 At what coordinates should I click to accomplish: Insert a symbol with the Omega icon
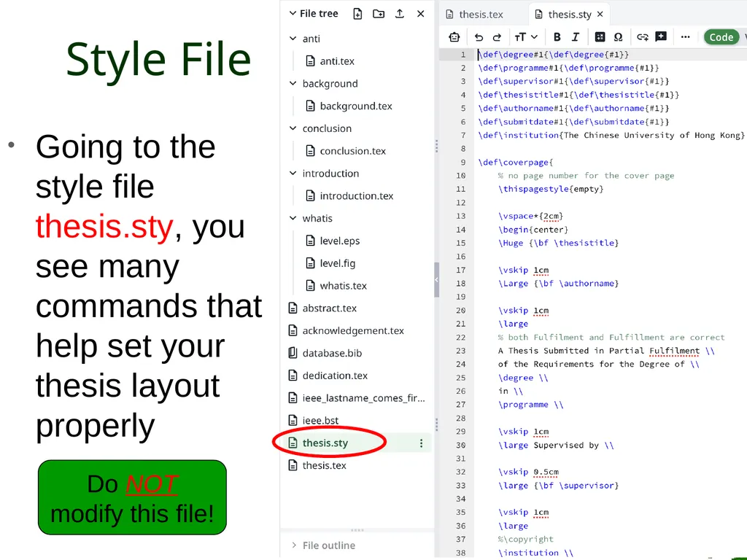[619, 36]
